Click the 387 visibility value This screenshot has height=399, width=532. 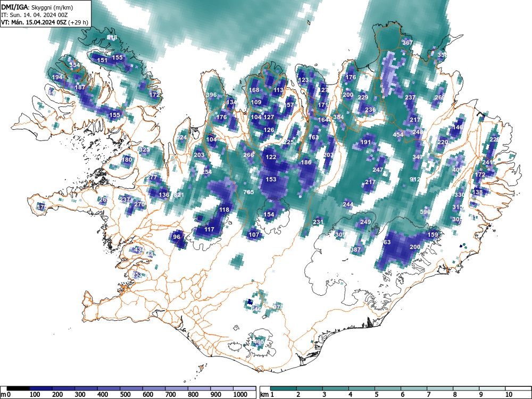(x=355, y=250)
